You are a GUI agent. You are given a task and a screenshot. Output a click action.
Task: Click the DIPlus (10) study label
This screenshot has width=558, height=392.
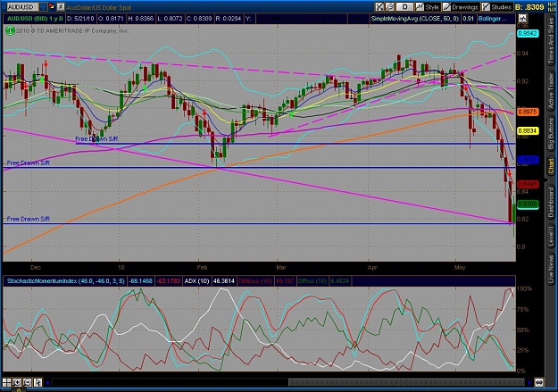[312, 281]
